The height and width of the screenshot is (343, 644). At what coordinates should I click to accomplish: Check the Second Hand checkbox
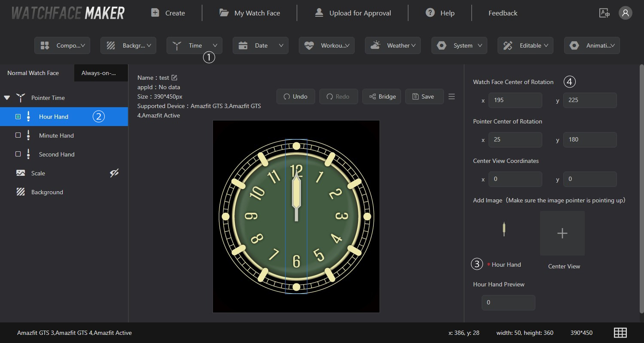coord(18,154)
